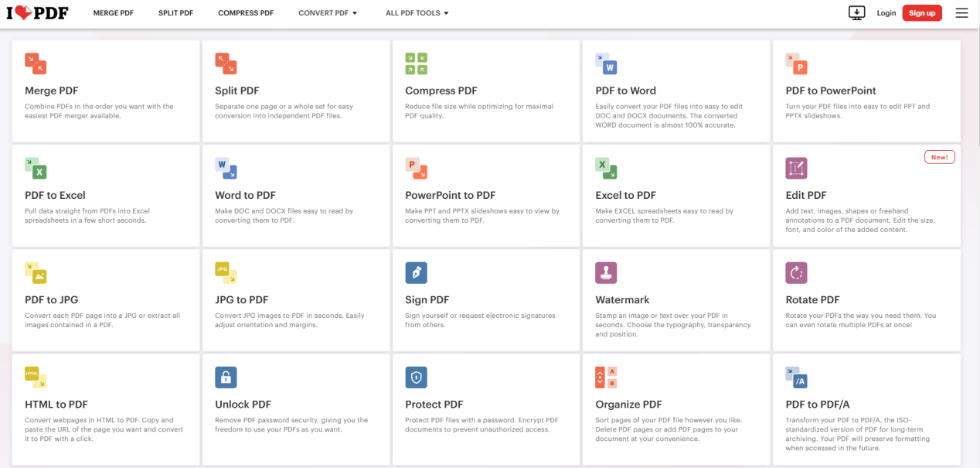Select the Rotate PDF title
The image size is (980, 468).
click(812, 299)
